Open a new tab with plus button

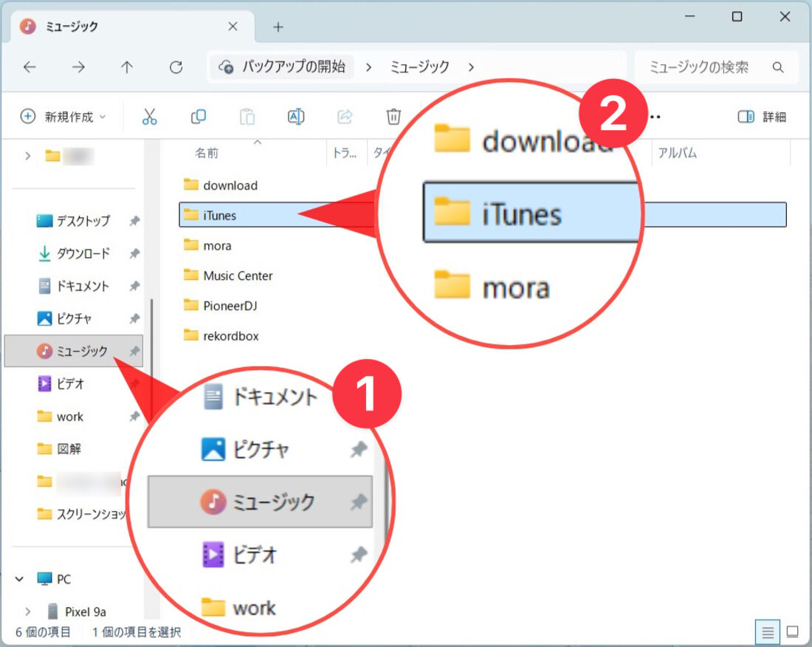[278, 27]
